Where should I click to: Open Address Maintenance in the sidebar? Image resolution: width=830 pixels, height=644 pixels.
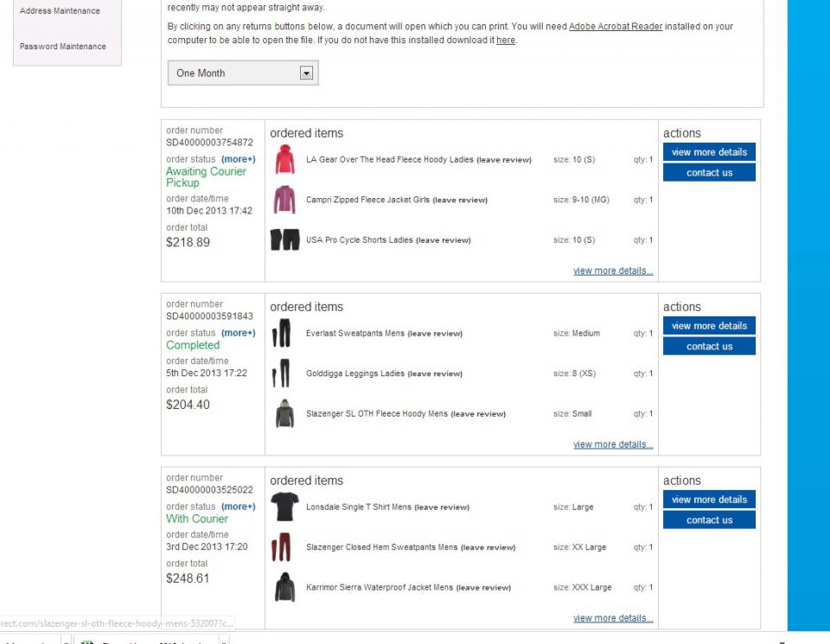60,11
